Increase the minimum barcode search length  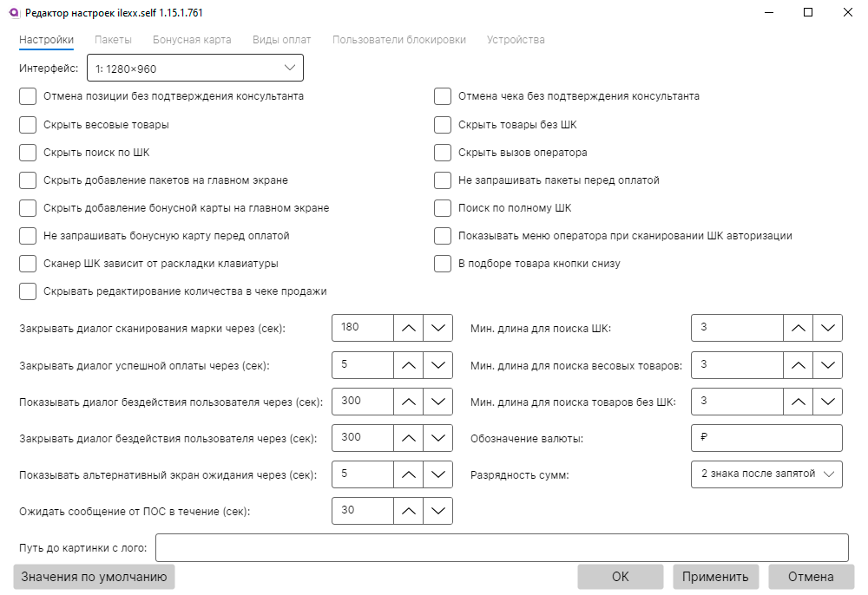click(x=798, y=328)
